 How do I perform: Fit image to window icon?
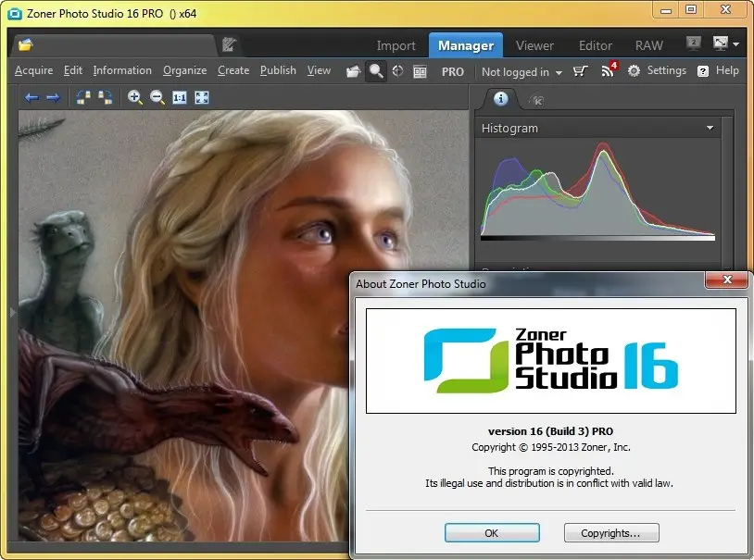click(x=202, y=97)
